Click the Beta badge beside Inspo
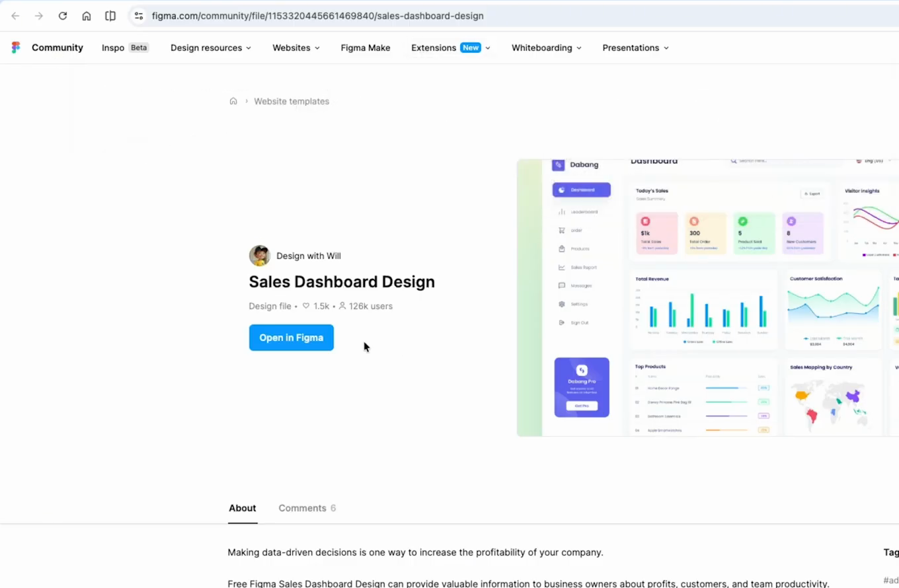This screenshot has width=899, height=588. 139,48
